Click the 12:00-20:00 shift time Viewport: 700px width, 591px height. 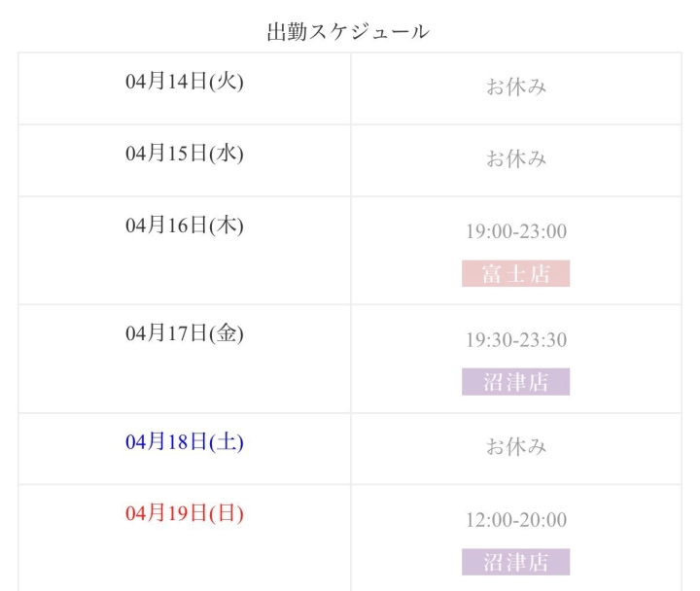[515, 520]
